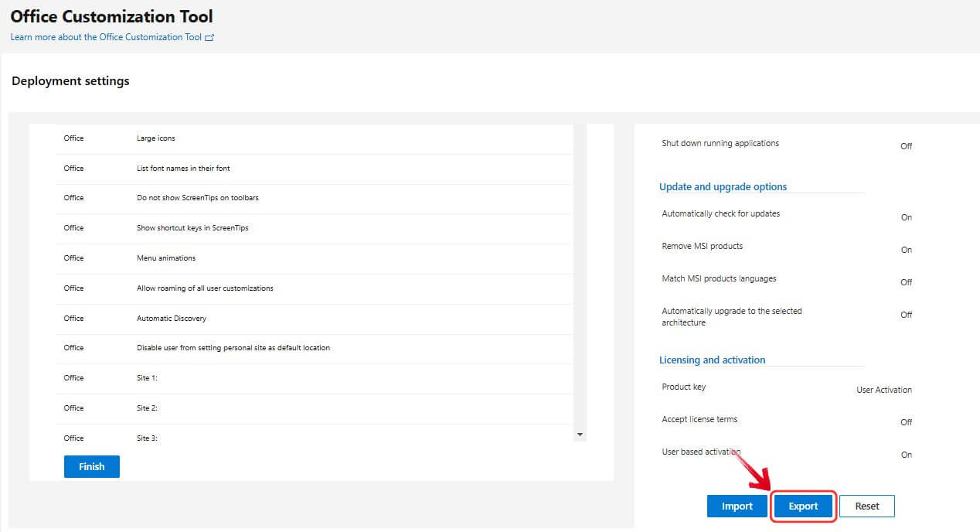Click the Import button

(737, 506)
